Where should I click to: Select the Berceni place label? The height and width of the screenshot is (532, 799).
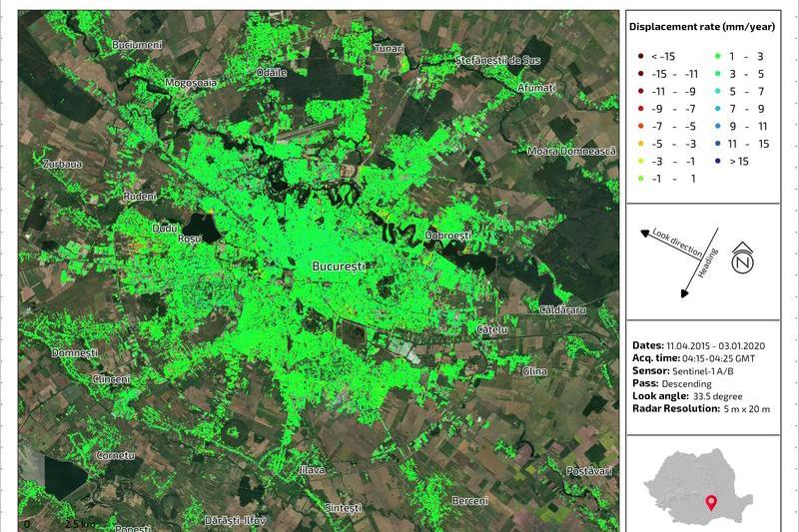469,500
